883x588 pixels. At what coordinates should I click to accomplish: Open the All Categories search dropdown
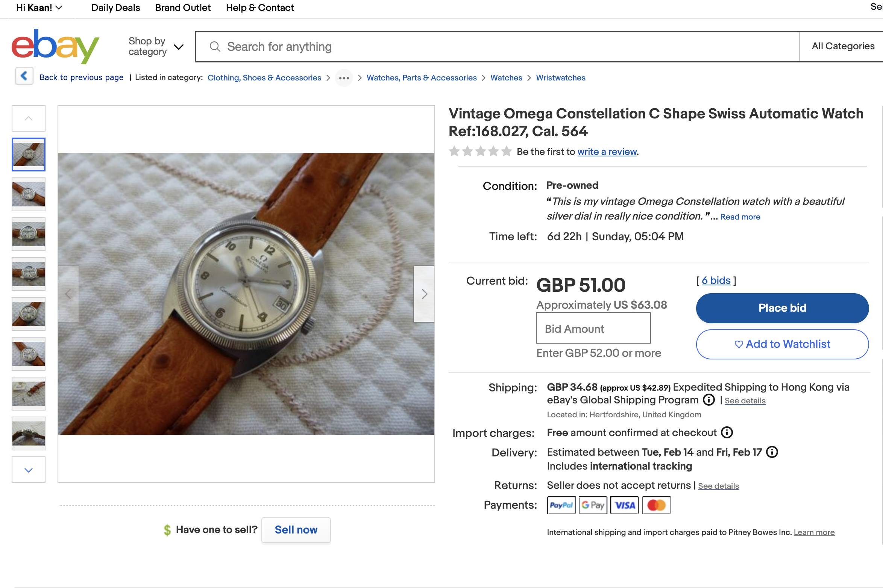click(843, 46)
